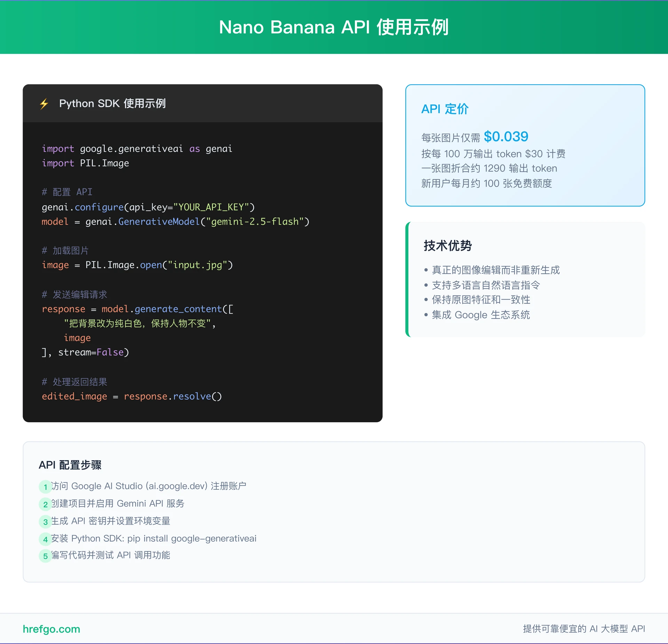Image resolution: width=668 pixels, height=644 pixels.
Task: Click code line 'edited_image = response.resolve()'
Action: pyautogui.click(x=132, y=396)
